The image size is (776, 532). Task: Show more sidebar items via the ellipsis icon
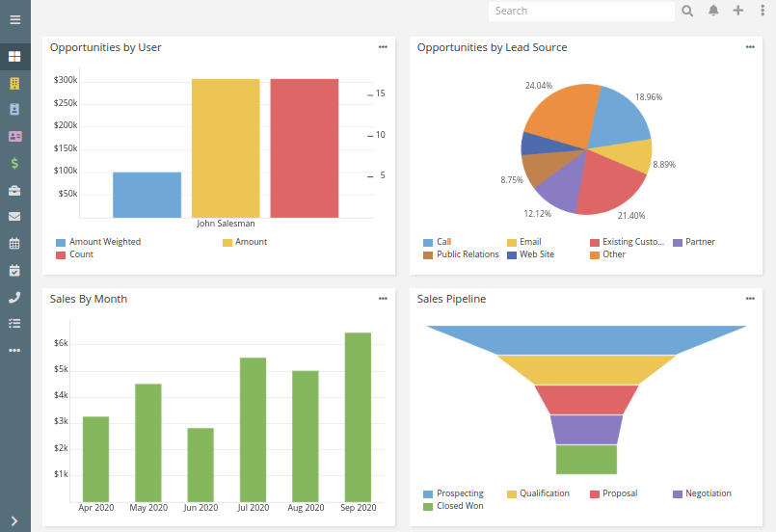point(14,351)
